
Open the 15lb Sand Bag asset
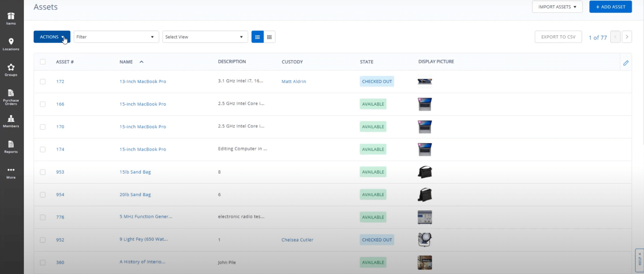click(135, 172)
